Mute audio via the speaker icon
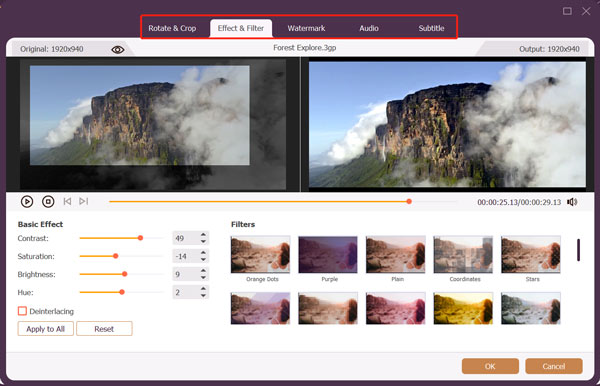The height and width of the screenshot is (386, 600). (x=572, y=202)
